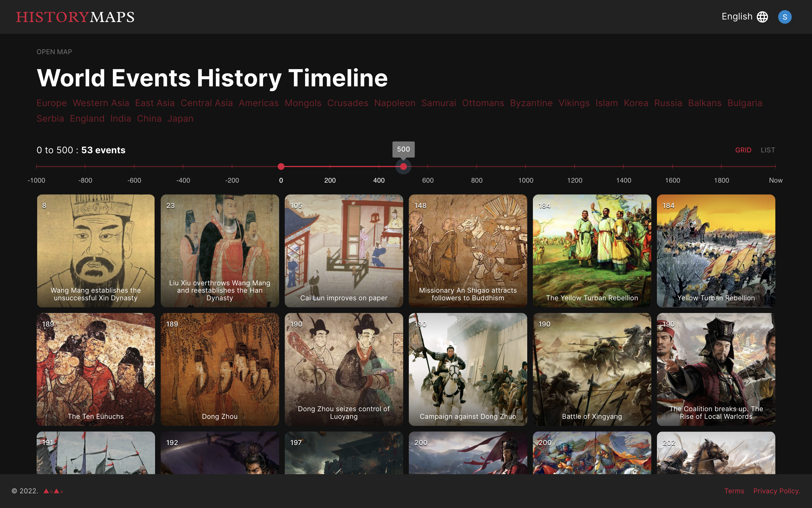The image size is (812, 508).
Task: Open The Yellow Turban Rebellion card
Action: 592,251
